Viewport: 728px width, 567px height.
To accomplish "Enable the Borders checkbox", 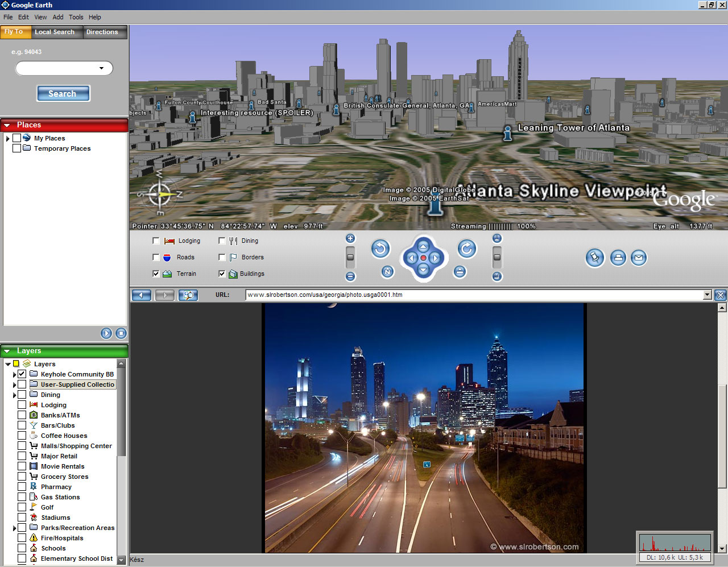I will click(x=222, y=258).
